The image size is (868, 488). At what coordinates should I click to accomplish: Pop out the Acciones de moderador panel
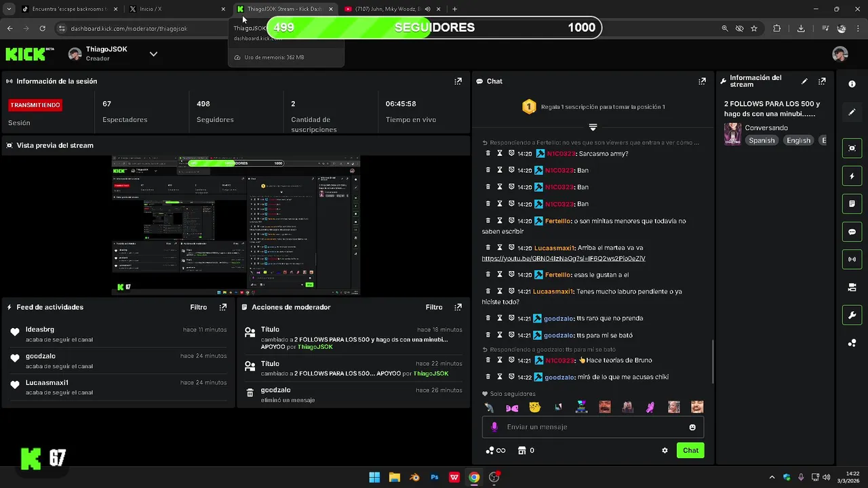pyautogui.click(x=458, y=307)
